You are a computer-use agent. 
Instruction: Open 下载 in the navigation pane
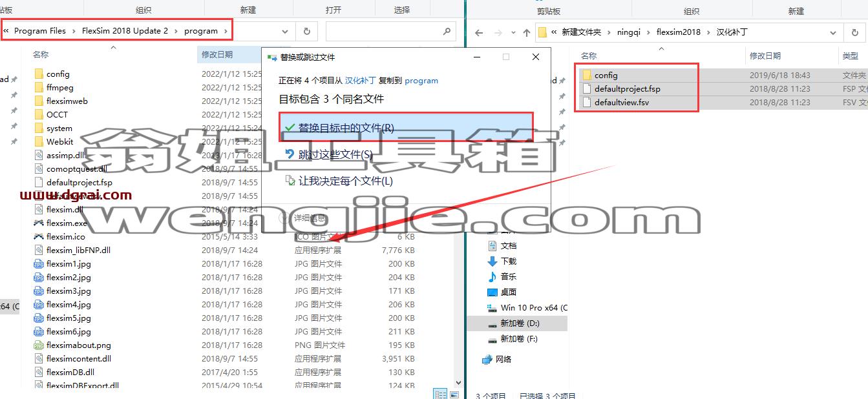(509, 261)
